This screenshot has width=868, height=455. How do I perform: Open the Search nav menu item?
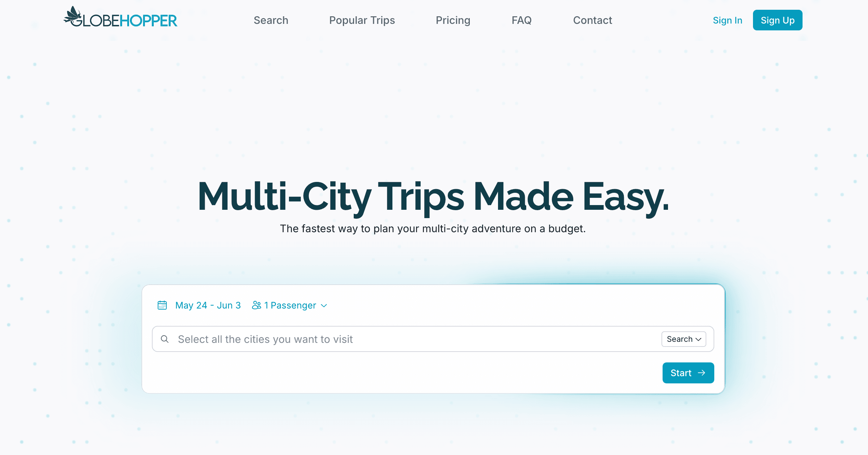[271, 20]
